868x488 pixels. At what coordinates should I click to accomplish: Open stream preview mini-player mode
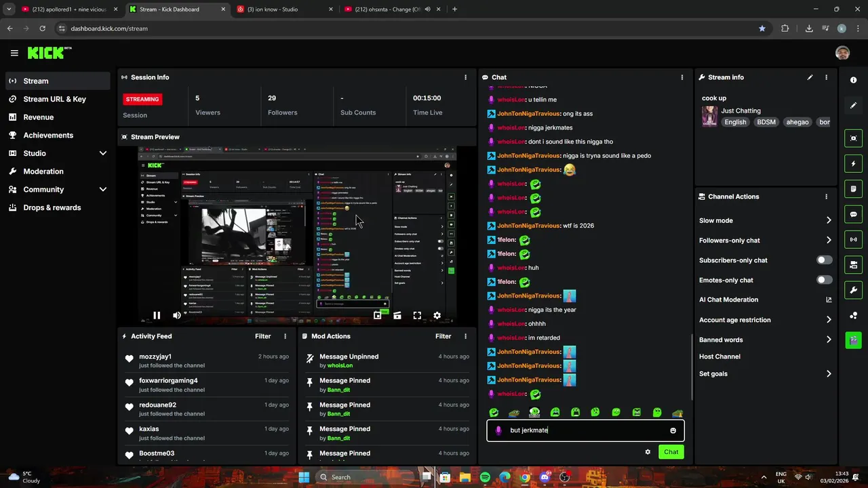point(378,315)
